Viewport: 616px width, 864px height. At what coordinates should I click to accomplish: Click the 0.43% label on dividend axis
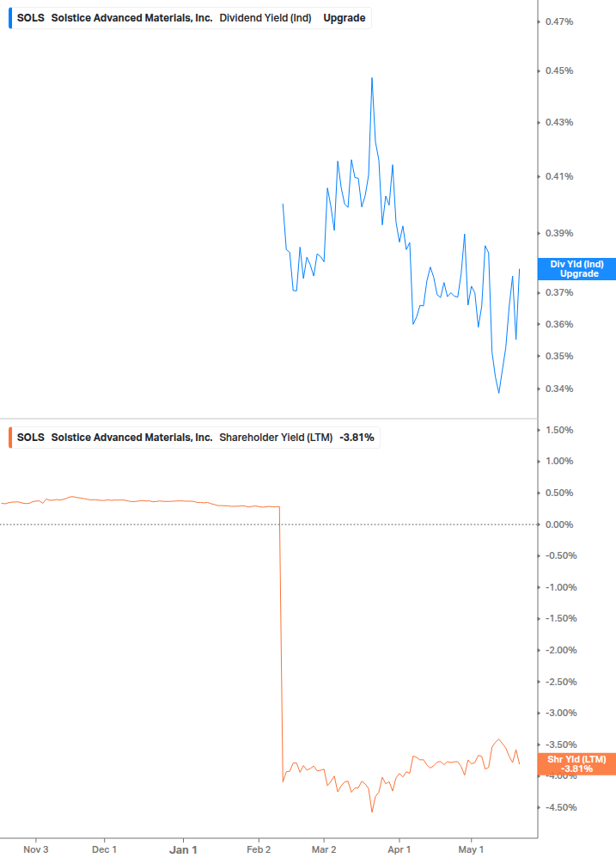point(559,122)
